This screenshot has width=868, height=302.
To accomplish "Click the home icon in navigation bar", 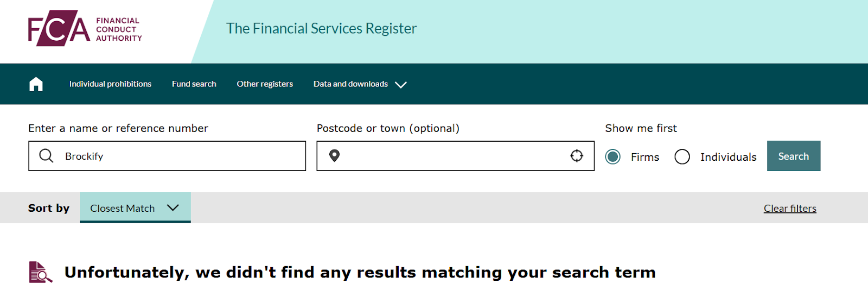I will coord(36,84).
